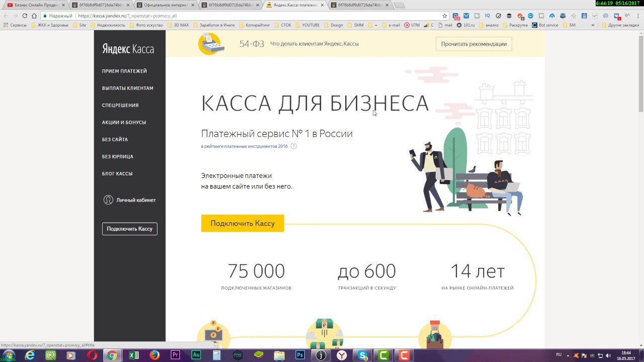644x362 pixels.
Task: Open Adobe Audition from taskbar
Action: point(196,355)
